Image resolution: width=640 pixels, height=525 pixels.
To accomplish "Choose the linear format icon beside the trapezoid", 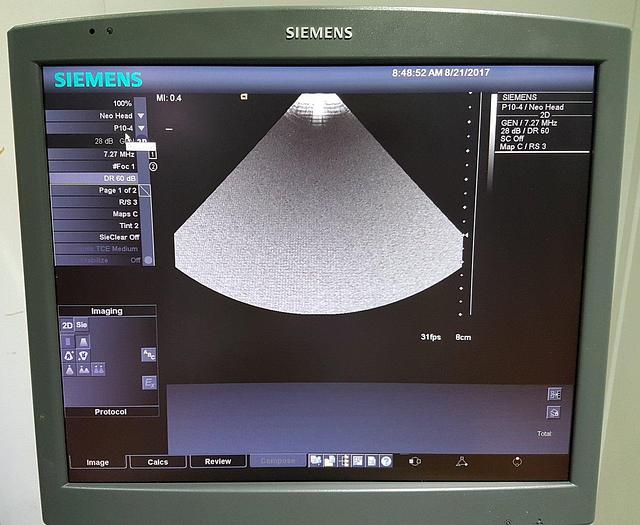I will tap(68, 341).
